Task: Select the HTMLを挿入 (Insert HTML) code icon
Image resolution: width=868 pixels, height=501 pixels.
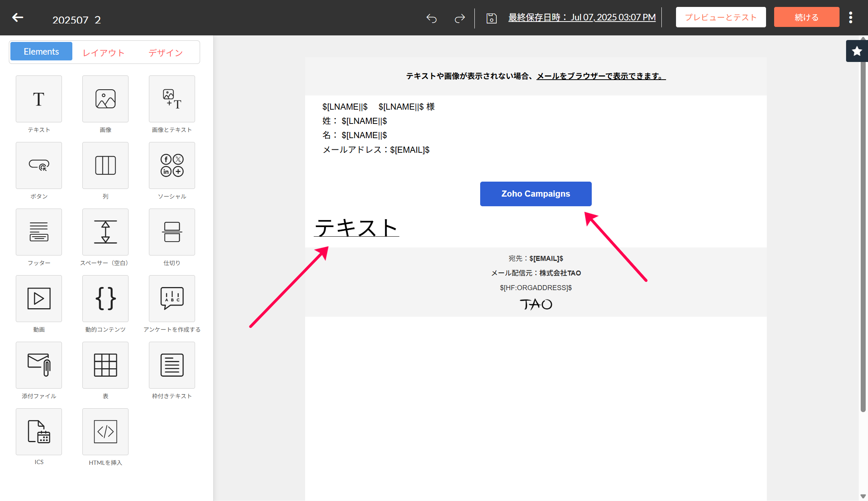Action: point(105,432)
